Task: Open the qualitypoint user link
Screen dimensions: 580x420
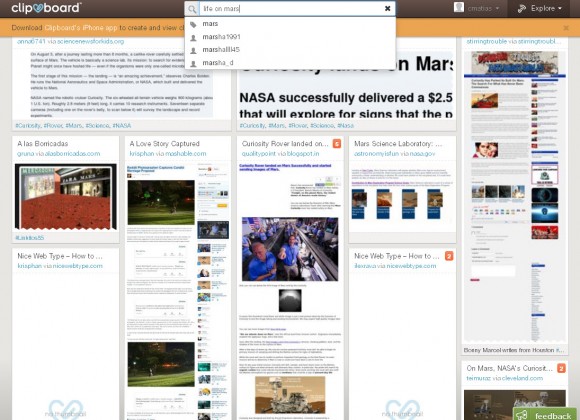Action: pos(259,154)
